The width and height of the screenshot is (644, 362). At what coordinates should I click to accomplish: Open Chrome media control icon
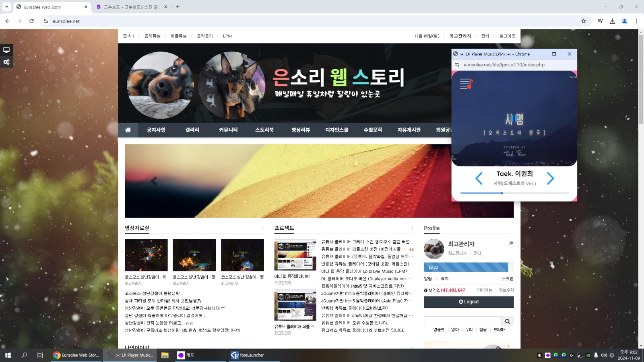(600, 21)
